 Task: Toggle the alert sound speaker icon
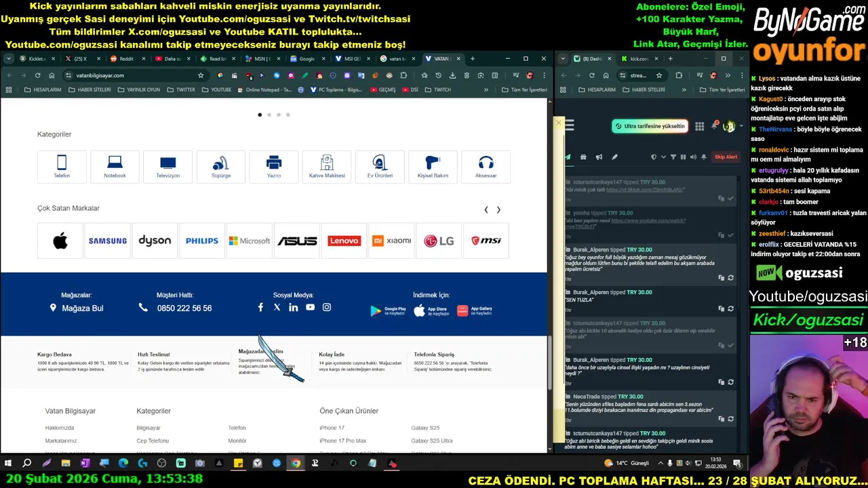tap(692, 157)
